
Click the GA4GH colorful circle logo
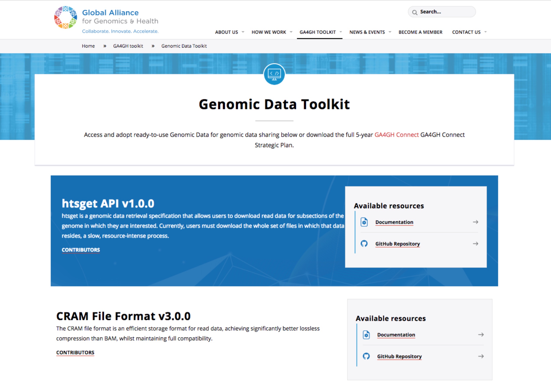point(65,17)
